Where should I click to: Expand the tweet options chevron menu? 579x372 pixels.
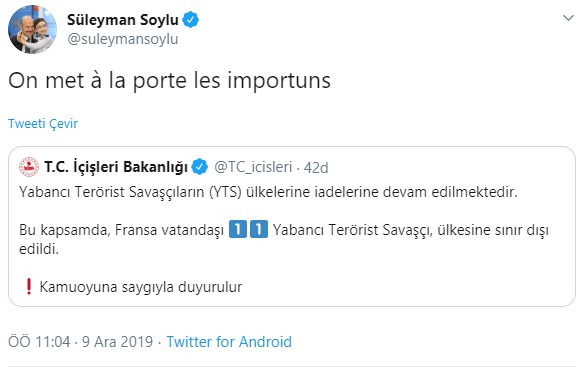pos(568,18)
